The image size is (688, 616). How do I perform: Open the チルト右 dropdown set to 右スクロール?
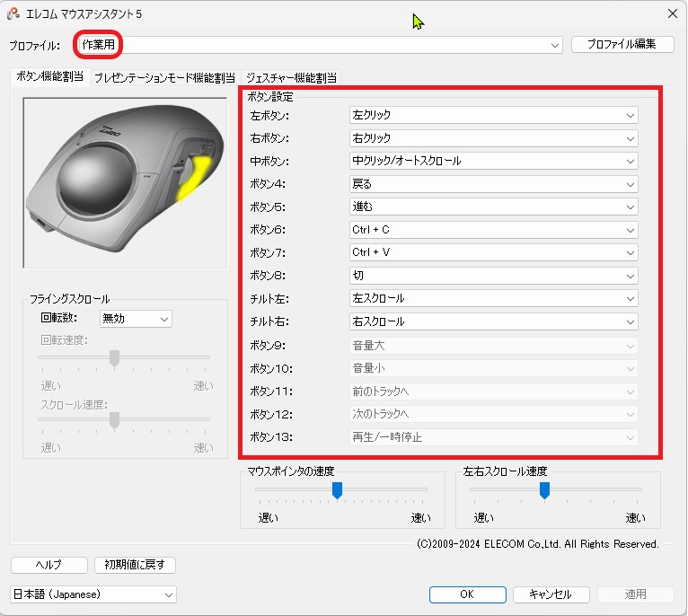(x=494, y=321)
